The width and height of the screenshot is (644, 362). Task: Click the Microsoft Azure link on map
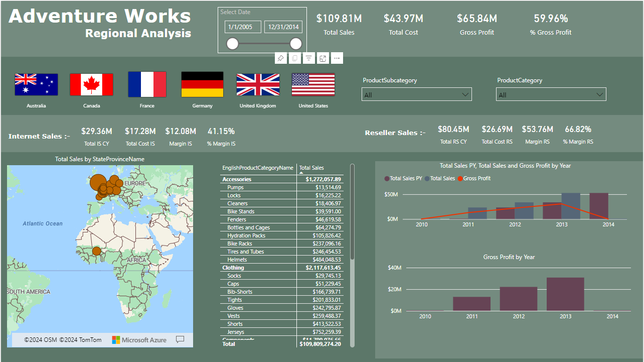139,340
